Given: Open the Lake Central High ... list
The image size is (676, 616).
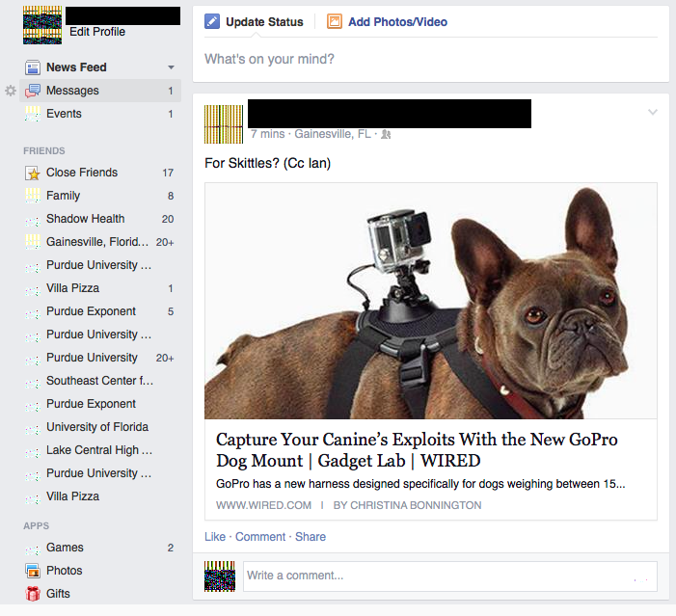Looking at the screenshot, I should click(100, 450).
